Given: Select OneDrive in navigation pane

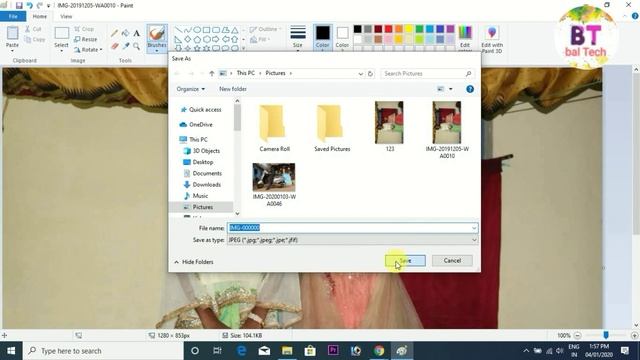Looking at the screenshot, I should pos(196,124).
